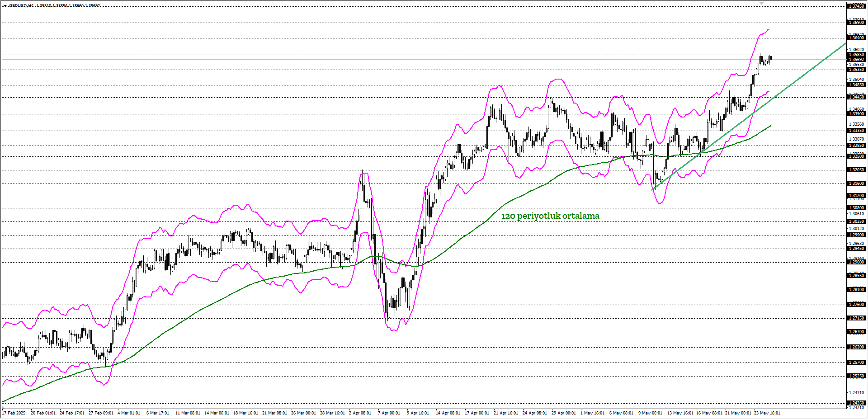Click the one-click trading triangle beside GBPUSD,H4
The image size is (868, 419).
pos(5,6)
